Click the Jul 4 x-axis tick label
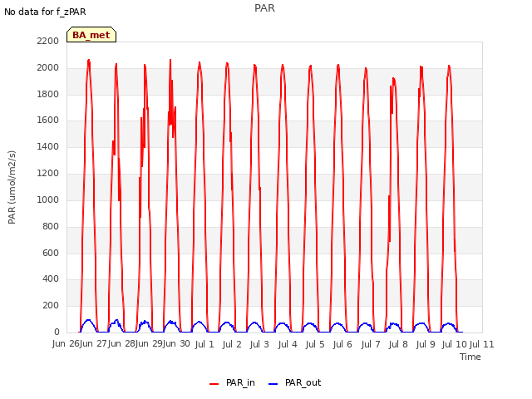This screenshot has width=532, height=399. coord(288,344)
